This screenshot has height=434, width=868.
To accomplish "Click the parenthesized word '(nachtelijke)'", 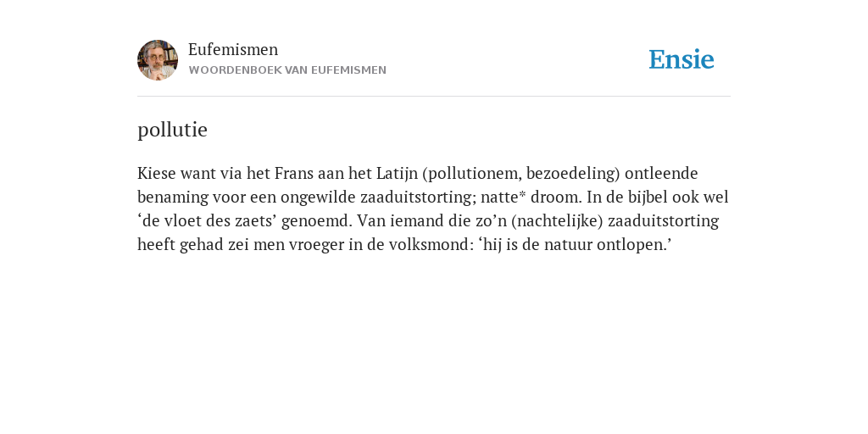I will (557, 221).
